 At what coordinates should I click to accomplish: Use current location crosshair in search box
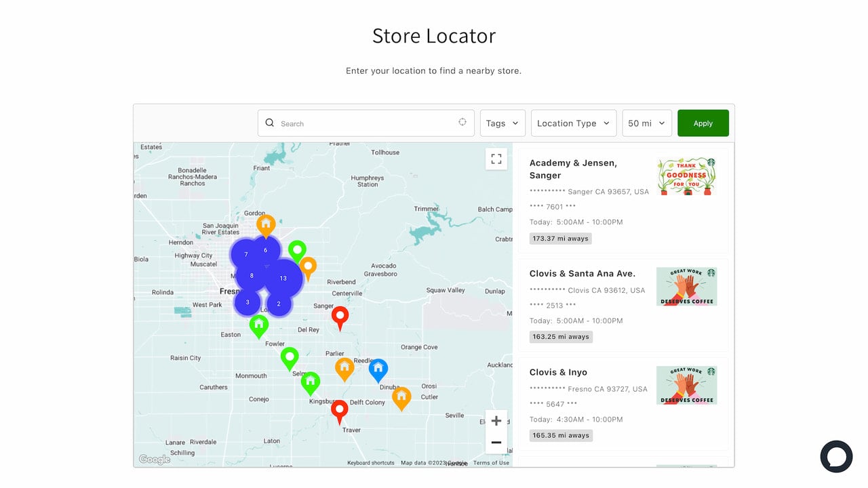click(x=462, y=122)
